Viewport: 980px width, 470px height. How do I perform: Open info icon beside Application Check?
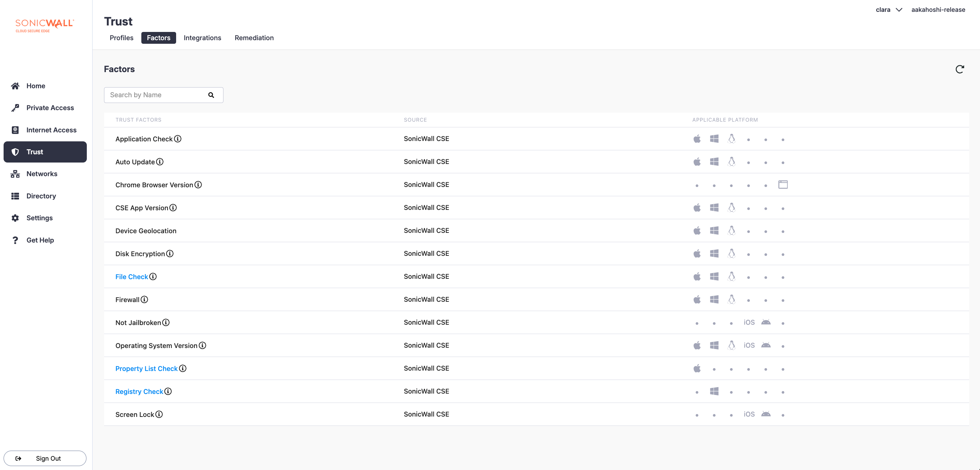point(178,138)
